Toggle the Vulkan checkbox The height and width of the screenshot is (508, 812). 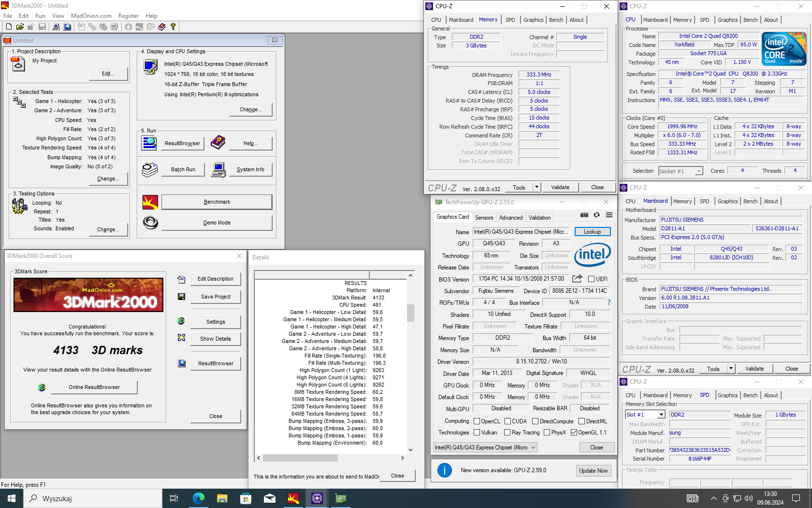pyautogui.click(x=477, y=433)
